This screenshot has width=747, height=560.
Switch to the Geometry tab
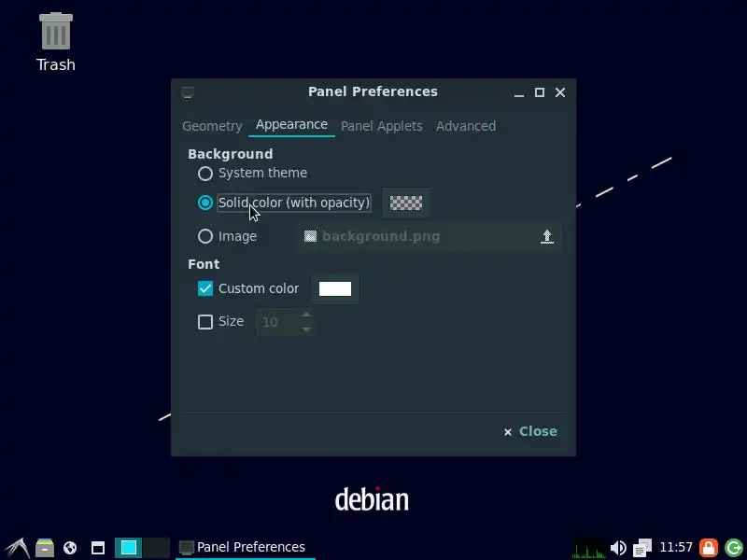[x=212, y=126]
